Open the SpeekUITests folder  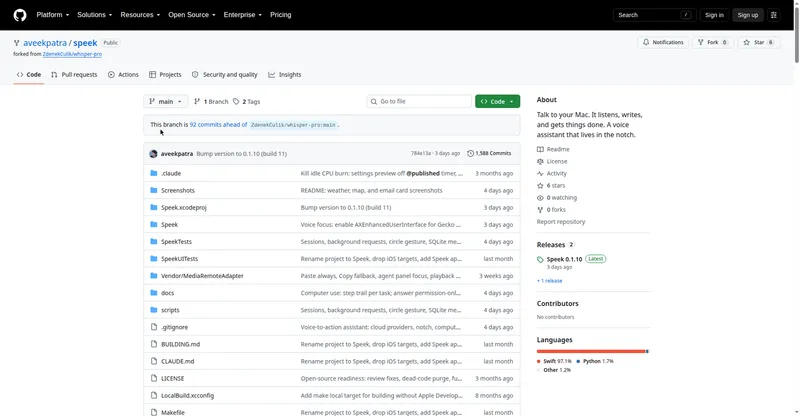pyautogui.click(x=180, y=259)
